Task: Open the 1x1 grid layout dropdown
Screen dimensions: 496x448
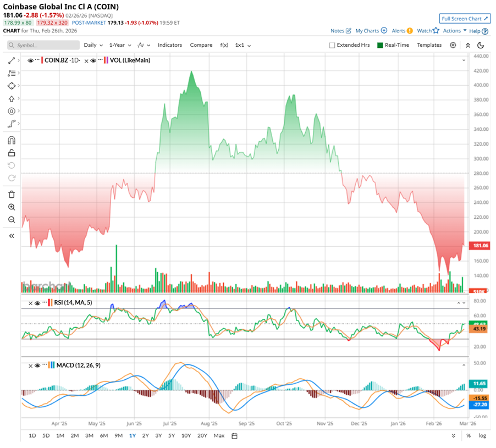Action: pos(243,45)
